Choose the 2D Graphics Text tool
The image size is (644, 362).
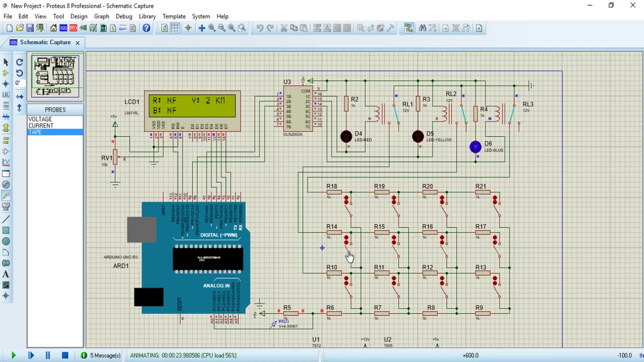click(6, 274)
